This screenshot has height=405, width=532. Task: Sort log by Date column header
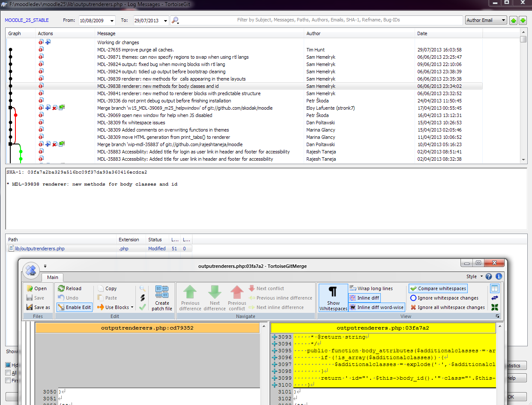point(448,33)
